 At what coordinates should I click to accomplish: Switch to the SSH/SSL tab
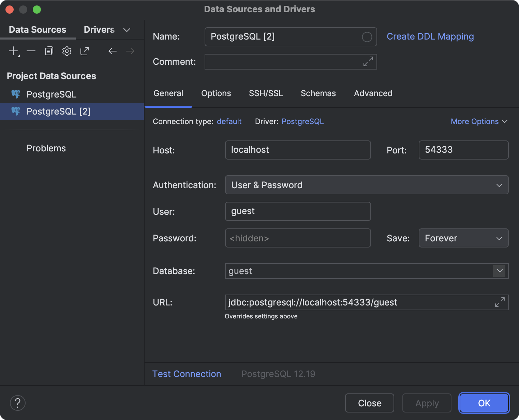coord(266,93)
